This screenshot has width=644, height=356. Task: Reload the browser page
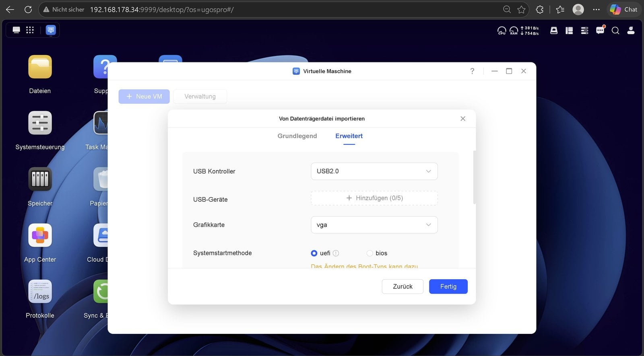pyautogui.click(x=28, y=9)
